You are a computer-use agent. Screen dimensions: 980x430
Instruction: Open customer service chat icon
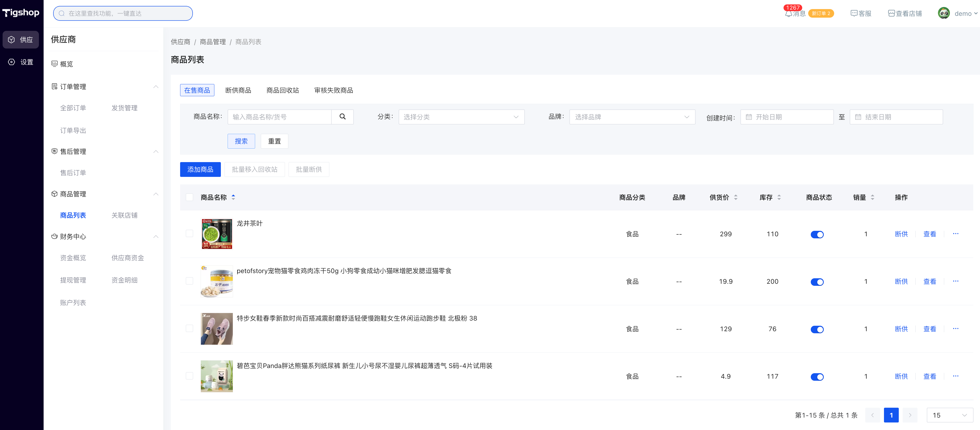(x=854, y=14)
